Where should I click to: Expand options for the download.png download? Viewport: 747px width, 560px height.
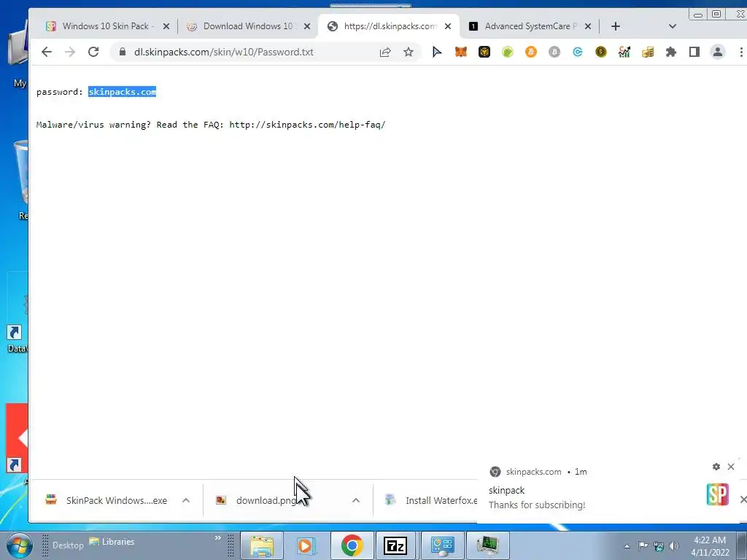click(356, 500)
